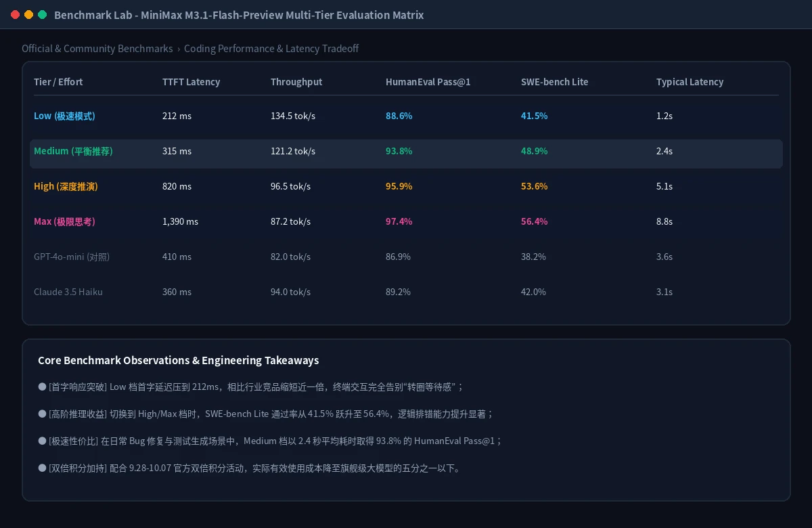Click the Tier / Effort column header
812x528 pixels.
pos(58,82)
